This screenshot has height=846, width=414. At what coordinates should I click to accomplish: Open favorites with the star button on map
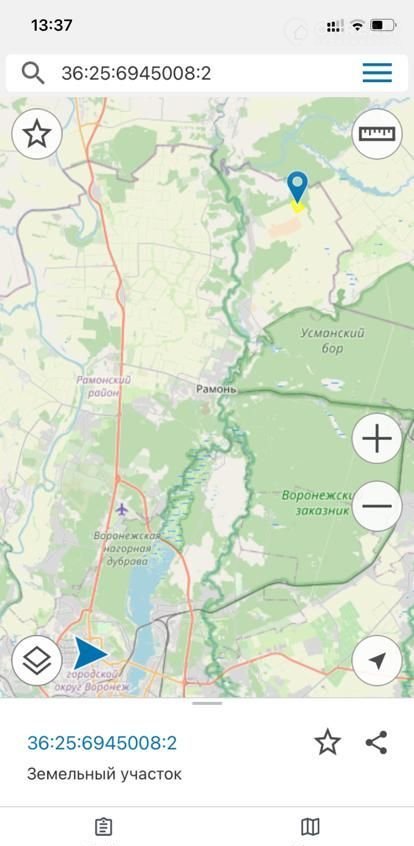click(37, 134)
